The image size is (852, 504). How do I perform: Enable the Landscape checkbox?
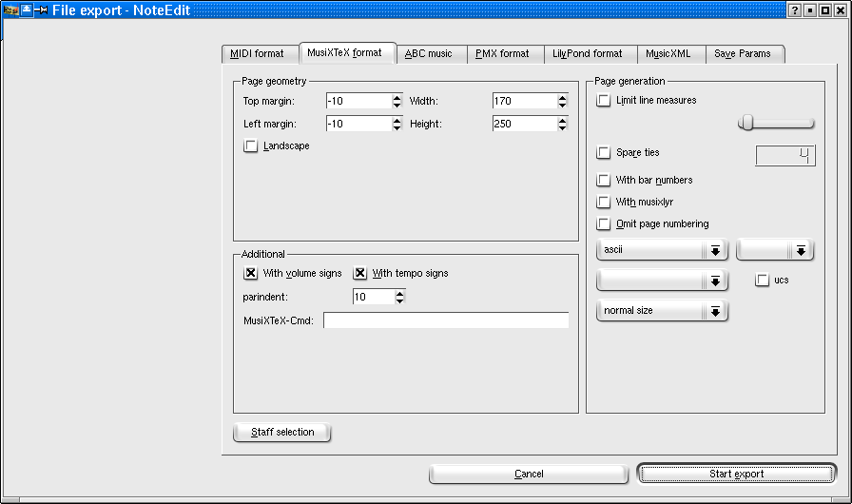pyautogui.click(x=250, y=146)
